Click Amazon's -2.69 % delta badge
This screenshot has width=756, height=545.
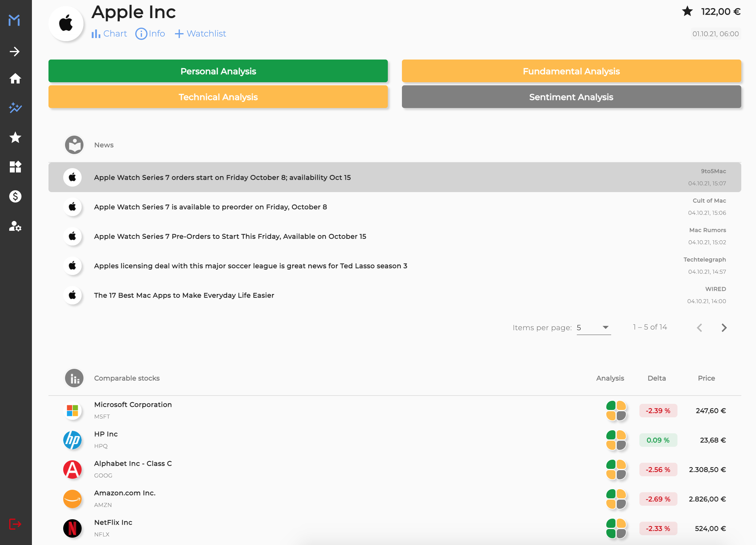pos(658,499)
